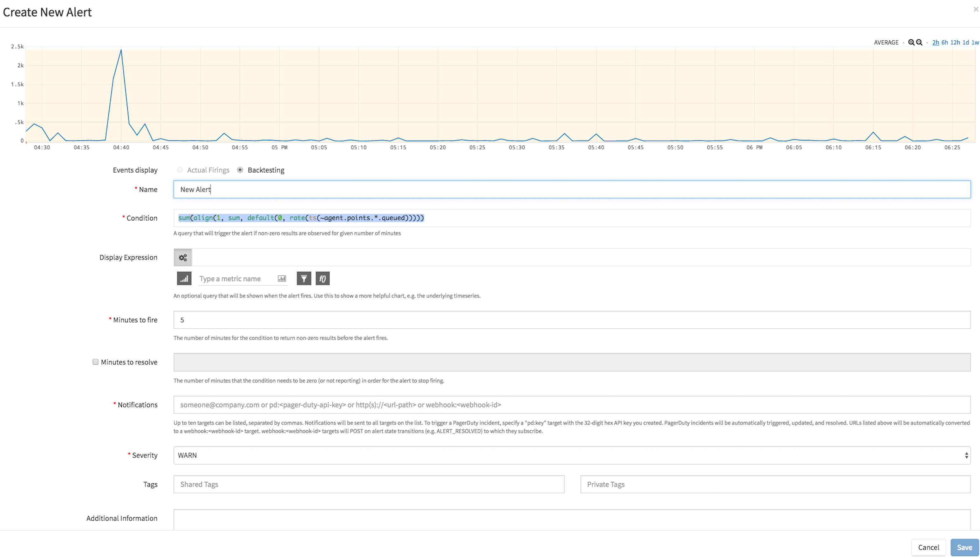Image resolution: width=980 pixels, height=558 pixels.
Task: Click the Name input field
Action: click(571, 189)
